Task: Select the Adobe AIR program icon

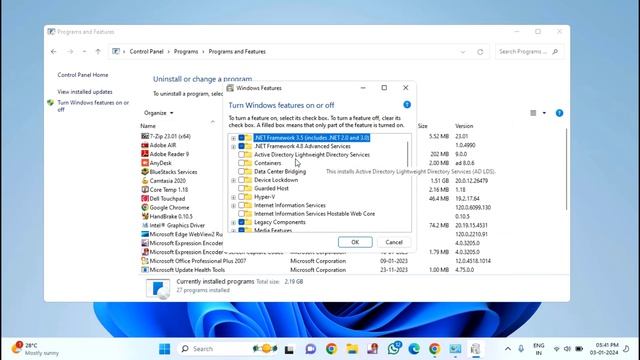Action: pyautogui.click(x=144, y=145)
